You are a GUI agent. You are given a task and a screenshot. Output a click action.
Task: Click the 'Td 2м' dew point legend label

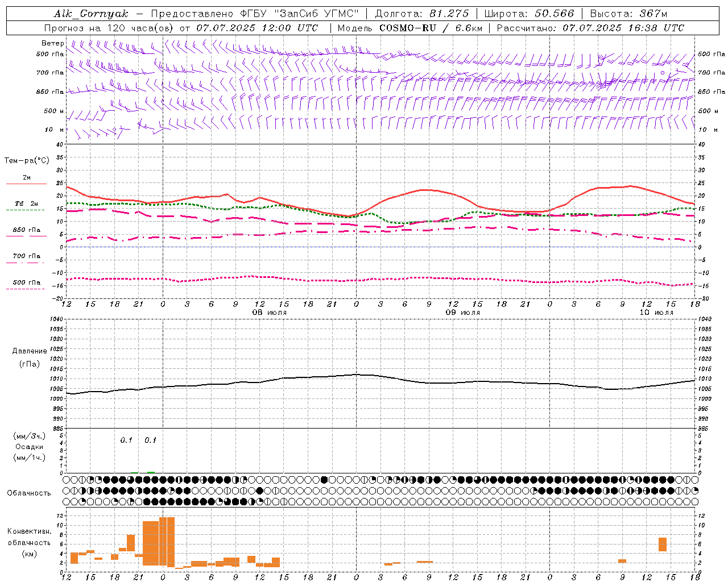[27, 203]
